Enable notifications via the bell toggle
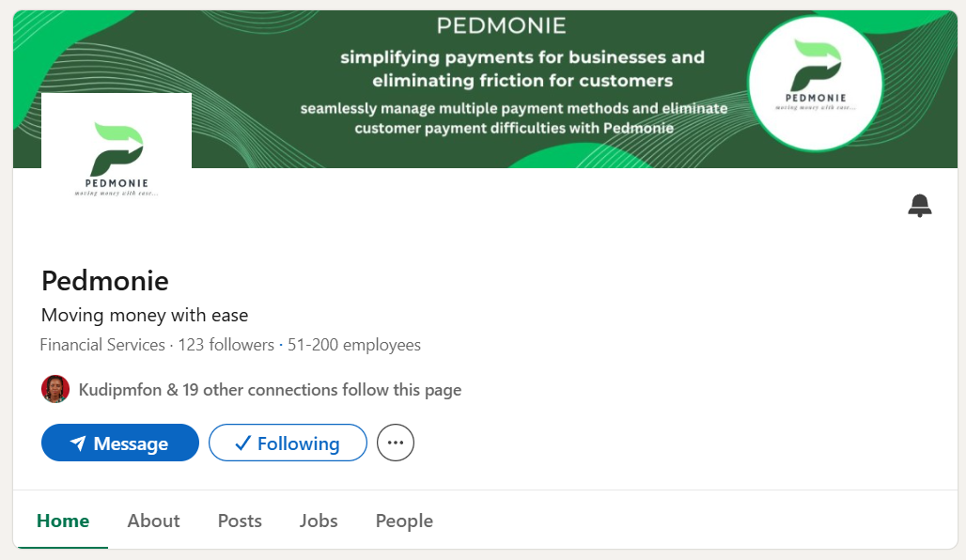This screenshot has width=966, height=560. coord(920,205)
